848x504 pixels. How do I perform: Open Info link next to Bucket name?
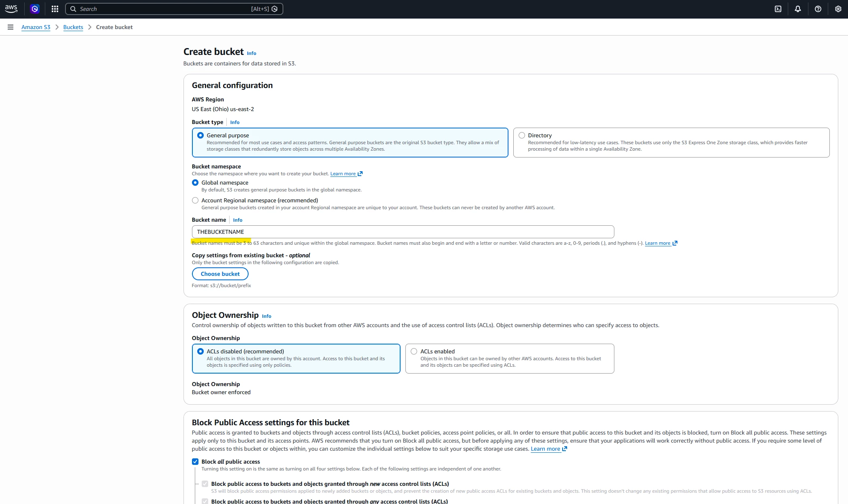238,220
